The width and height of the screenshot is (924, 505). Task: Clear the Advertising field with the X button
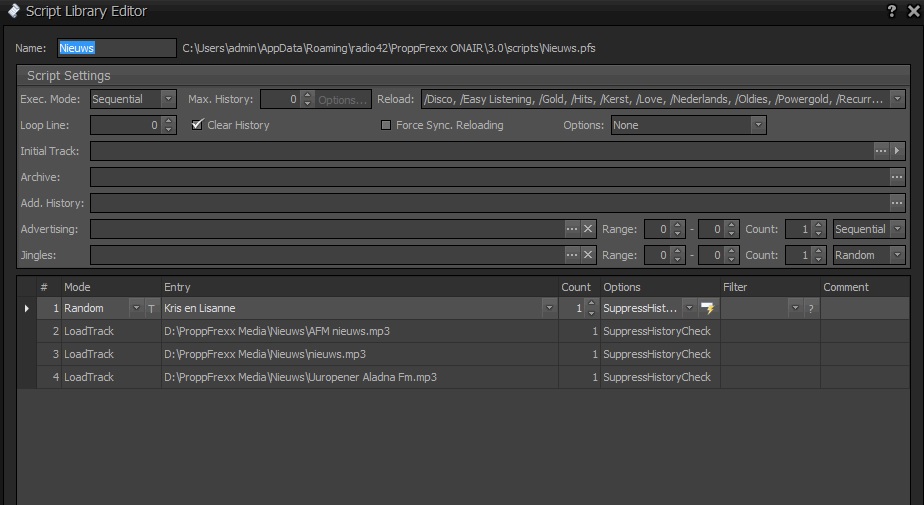pyautogui.click(x=589, y=229)
